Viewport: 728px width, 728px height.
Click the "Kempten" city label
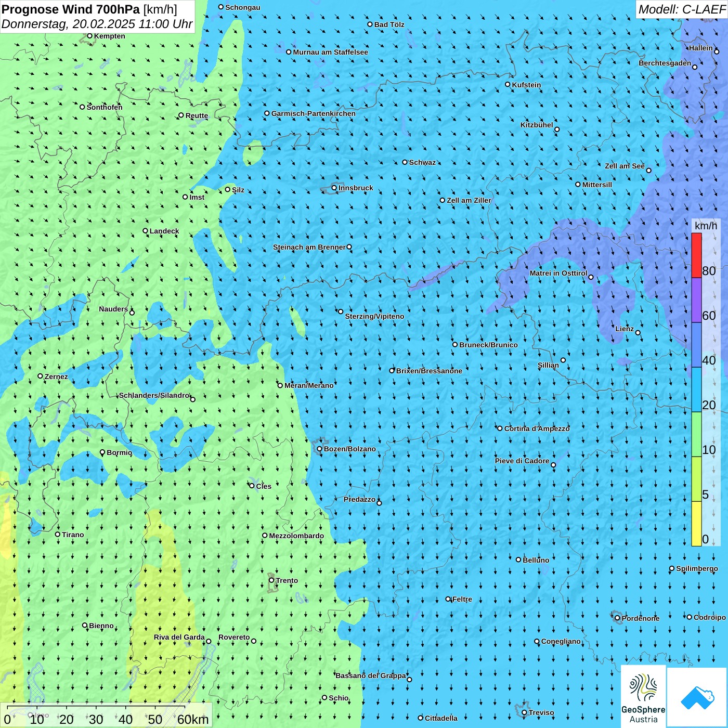point(109,36)
